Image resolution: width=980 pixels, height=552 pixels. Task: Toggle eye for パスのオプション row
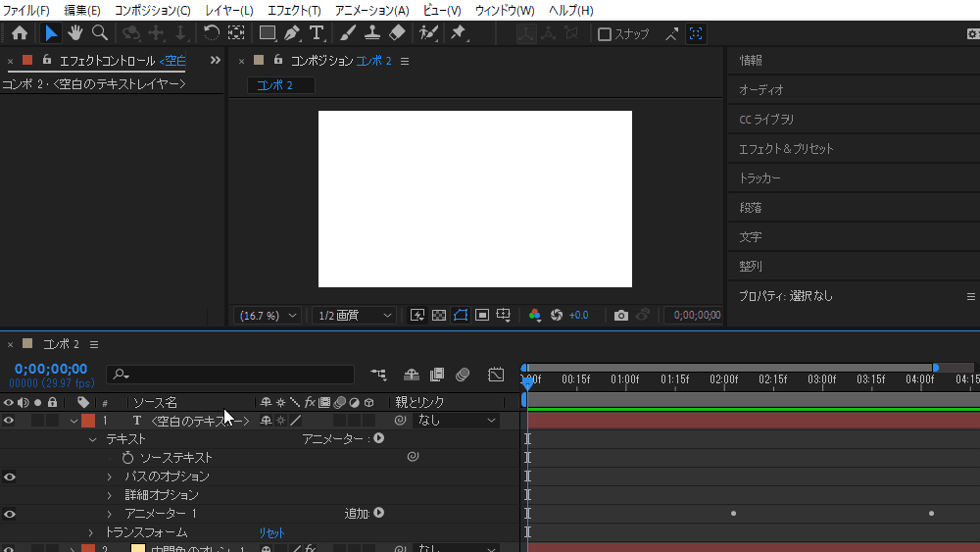point(9,477)
